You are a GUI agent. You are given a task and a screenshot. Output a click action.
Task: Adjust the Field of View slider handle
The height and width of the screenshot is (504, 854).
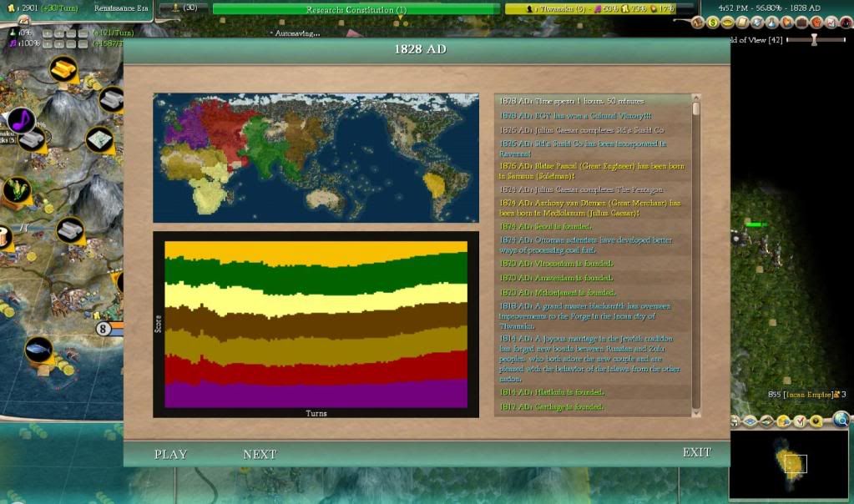(x=814, y=40)
